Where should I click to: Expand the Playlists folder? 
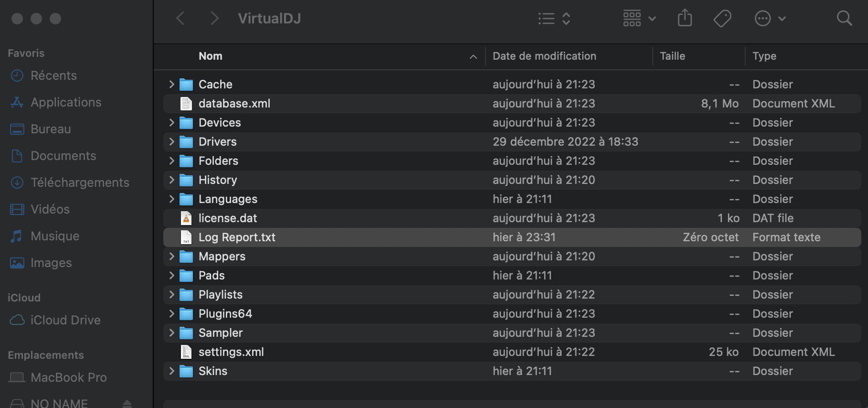click(171, 294)
